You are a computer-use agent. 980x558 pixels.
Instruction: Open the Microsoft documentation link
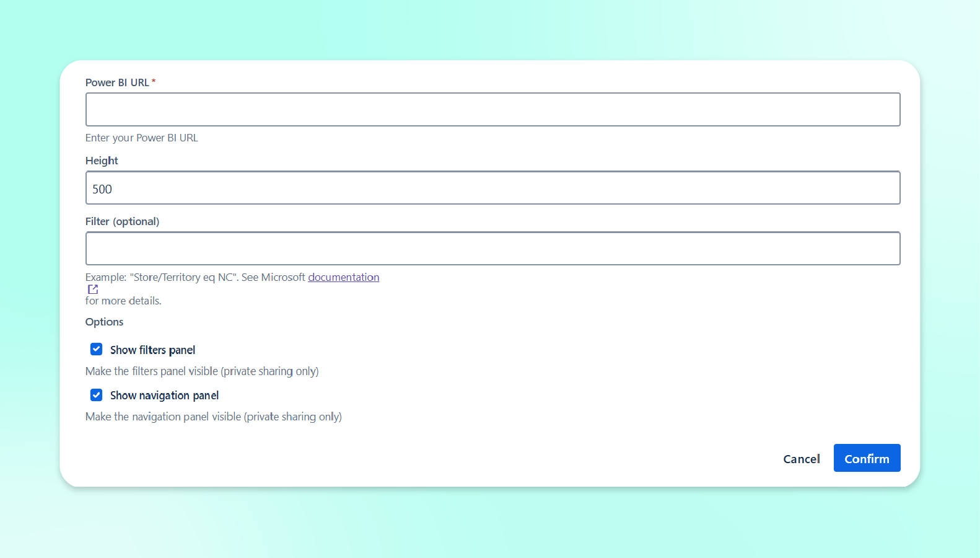click(x=344, y=277)
